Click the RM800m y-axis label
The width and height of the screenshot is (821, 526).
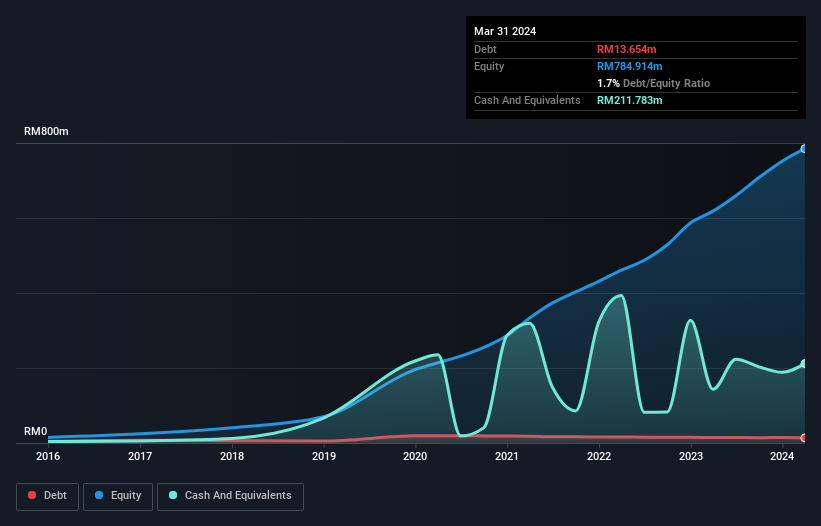point(46,131)
